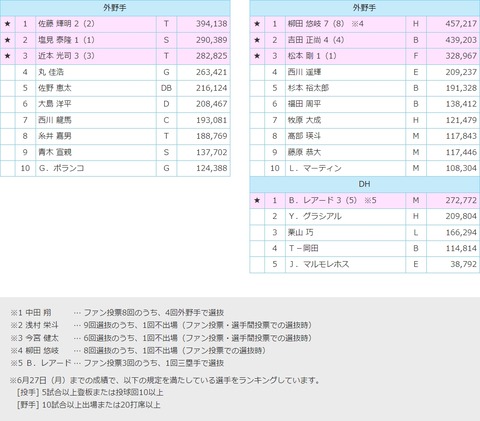This screenshot has width=480, height=421.
Task: Select the value 138,412
Action: click(x=461, y=104)
